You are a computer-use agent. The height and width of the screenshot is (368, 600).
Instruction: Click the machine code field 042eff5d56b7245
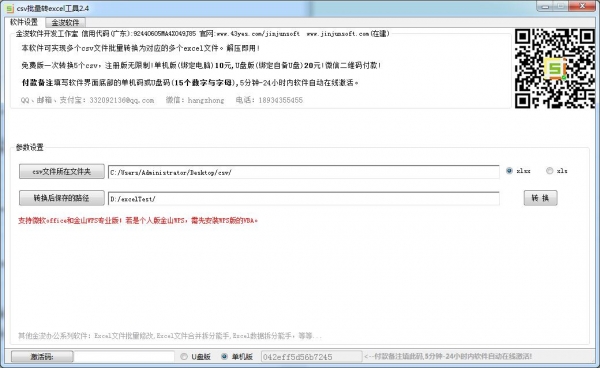(x=311, y=357)
